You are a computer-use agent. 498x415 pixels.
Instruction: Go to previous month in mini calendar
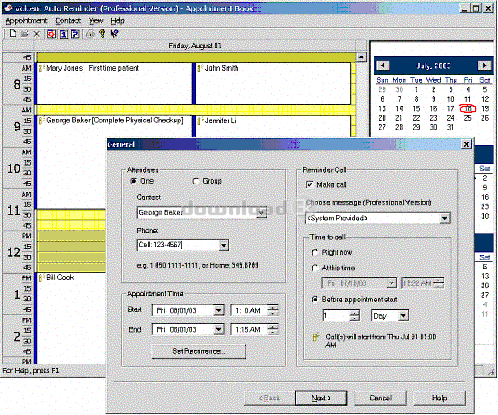point(383,65)
